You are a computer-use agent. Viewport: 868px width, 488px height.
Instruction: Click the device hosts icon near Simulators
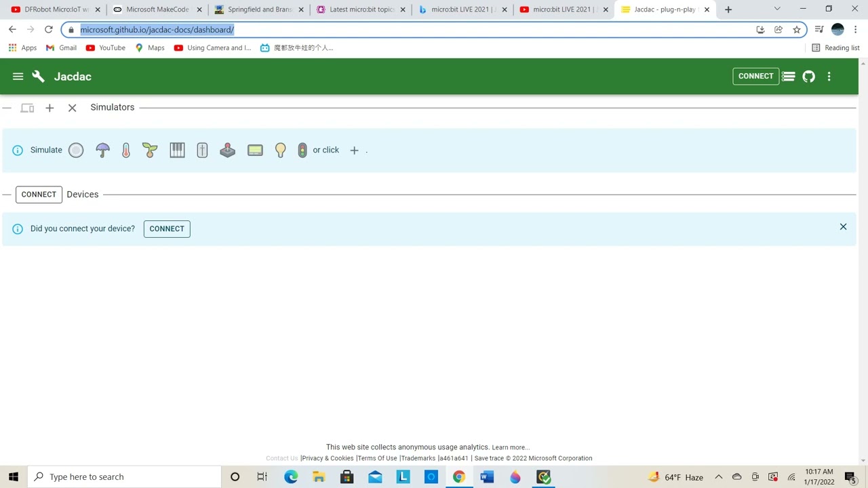[x=27, y=108]
